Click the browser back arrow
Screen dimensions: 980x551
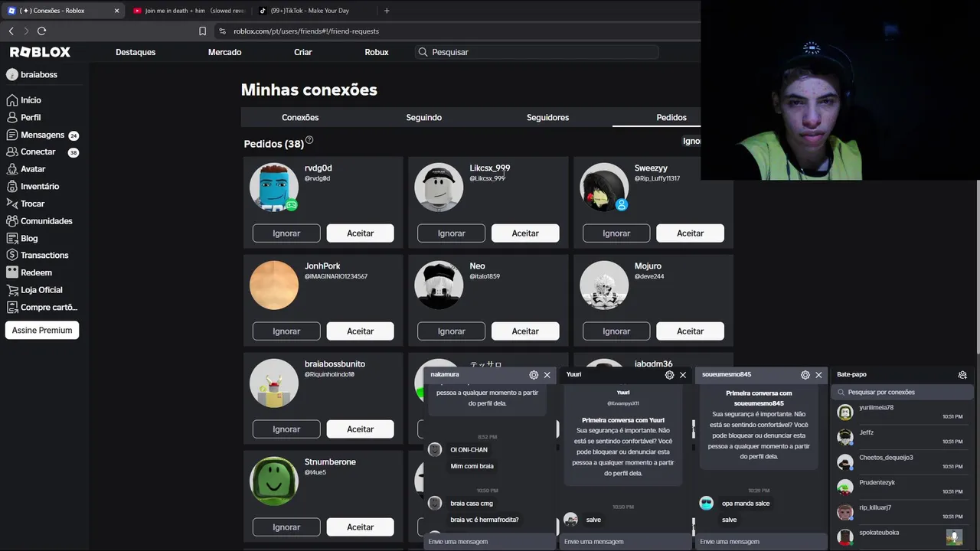[11, 31]
